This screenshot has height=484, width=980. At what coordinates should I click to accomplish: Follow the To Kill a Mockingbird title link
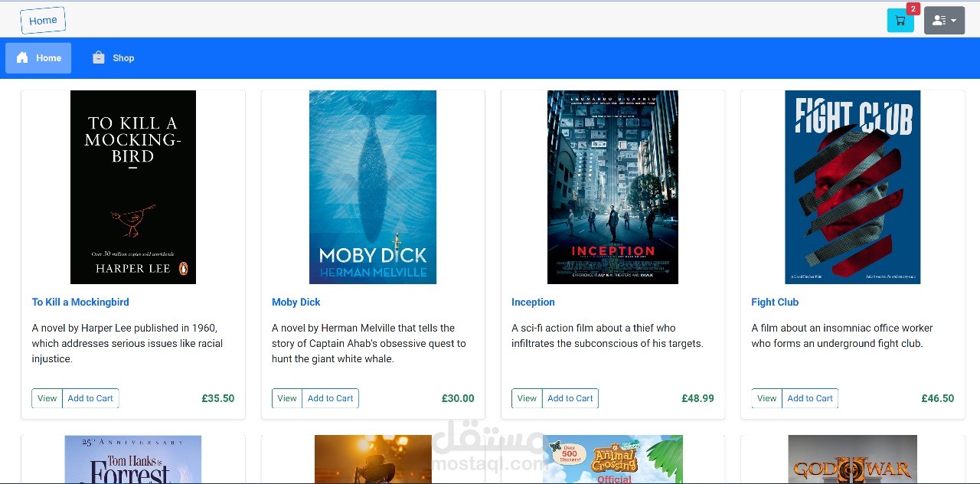click(80, 302)
